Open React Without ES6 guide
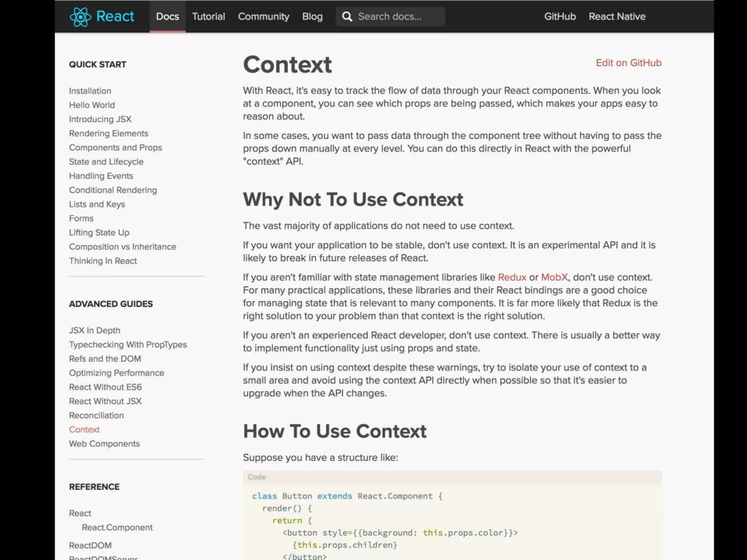 [x=105, y=387]
